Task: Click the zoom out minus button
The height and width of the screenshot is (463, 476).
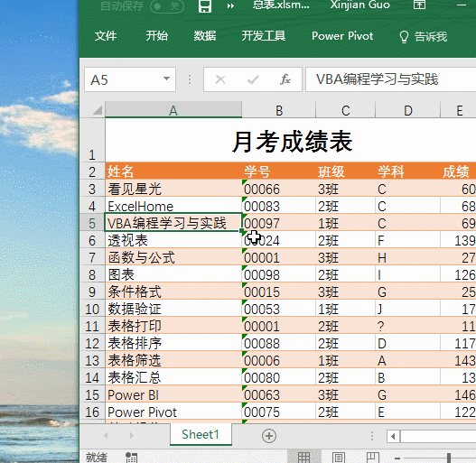Action: [x=397, y=458]
